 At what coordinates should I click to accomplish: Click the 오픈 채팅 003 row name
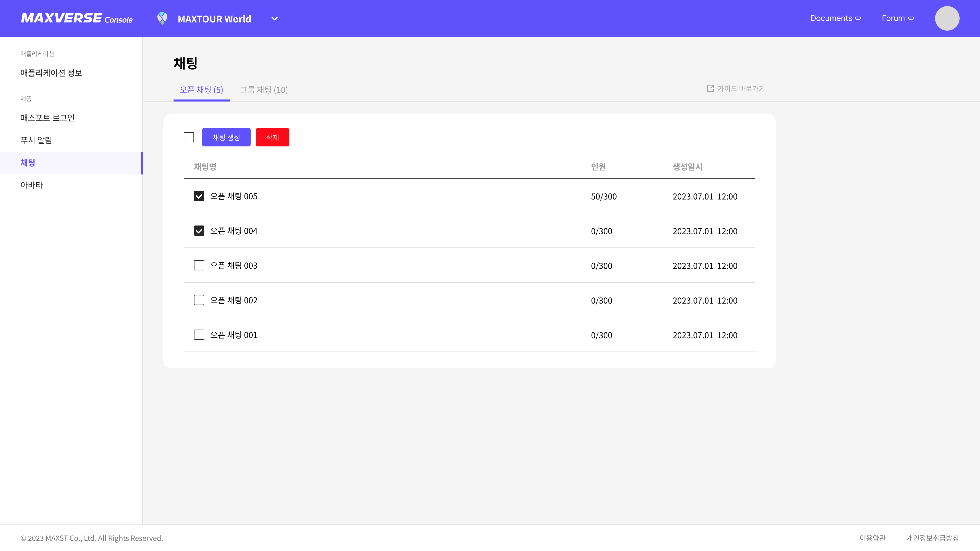pyautogui.click(x=234, y=265)
